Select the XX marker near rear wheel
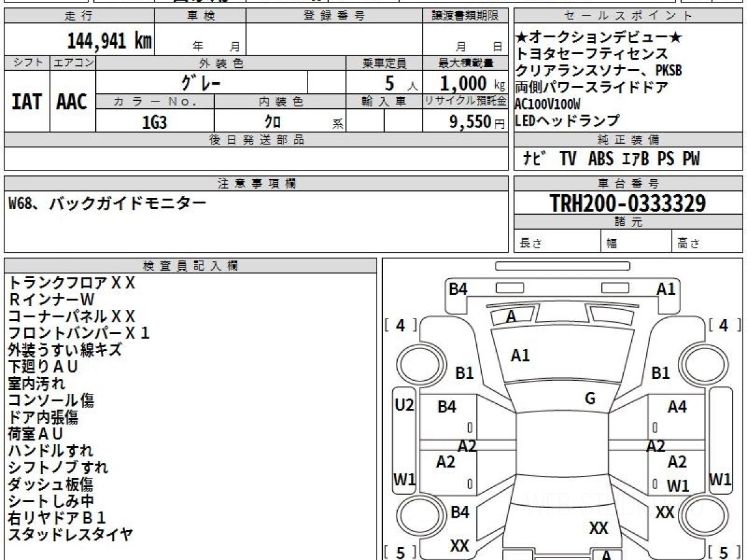This screenshot has width=747, height=560. [665, 513]
